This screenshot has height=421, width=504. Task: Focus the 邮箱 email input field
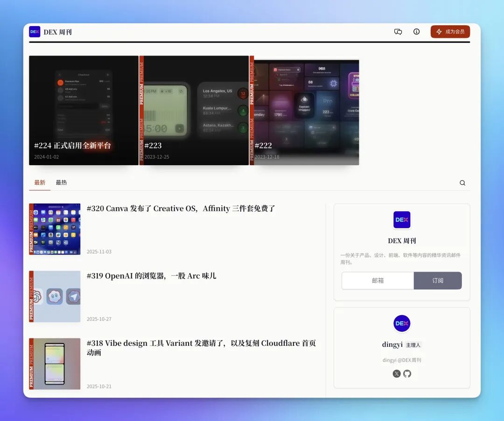(378, 281)
